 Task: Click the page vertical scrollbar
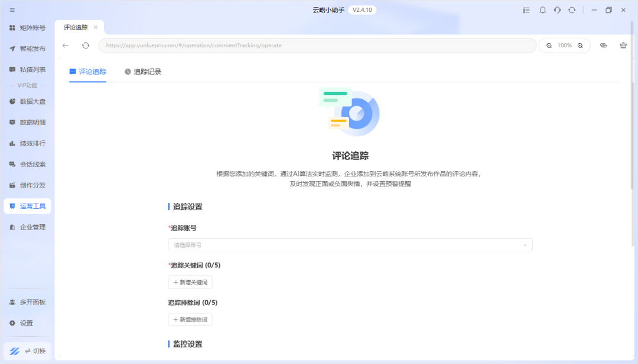pyautogui.click(x=633, y=136)
